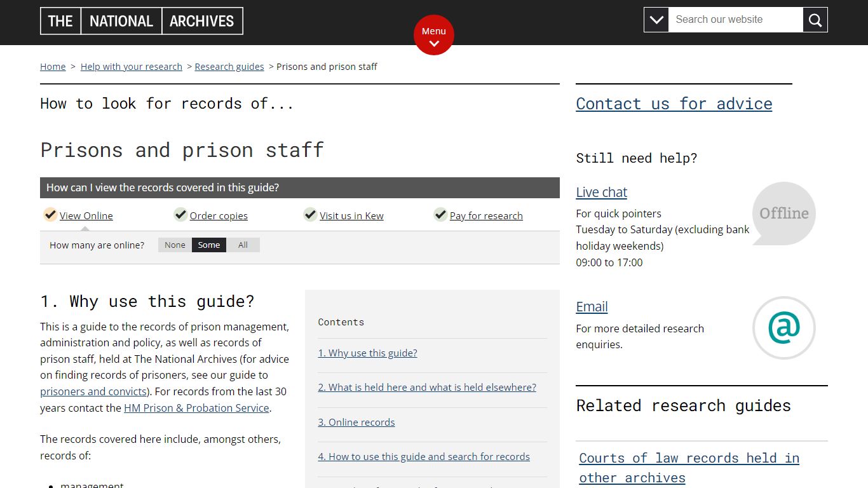Follow the prisoners and convicts link
Image resolution: width=868 pixels, height=488 pixels.
pyautogui.click(x=93, y=391)
